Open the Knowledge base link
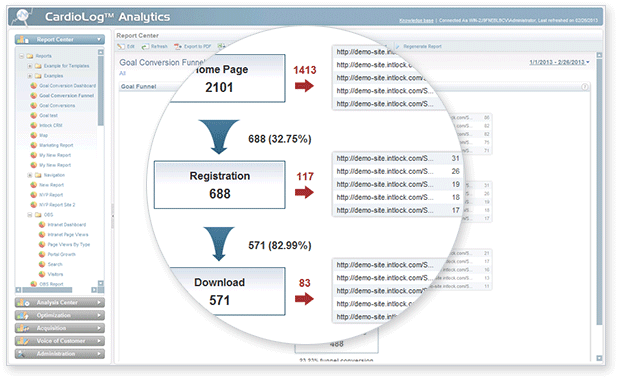Image resolution: width=618 pixels, height=379 pixels. [x=416, y=20]
